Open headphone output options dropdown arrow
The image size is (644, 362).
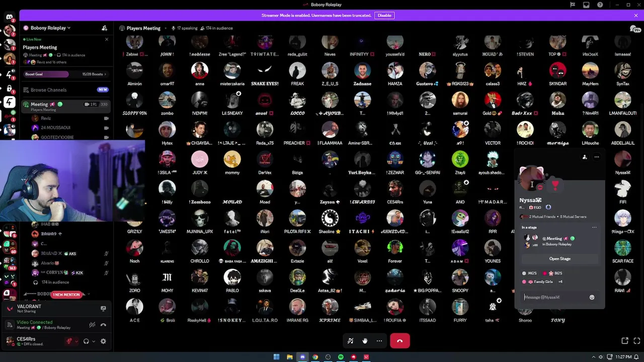point(93,341)
